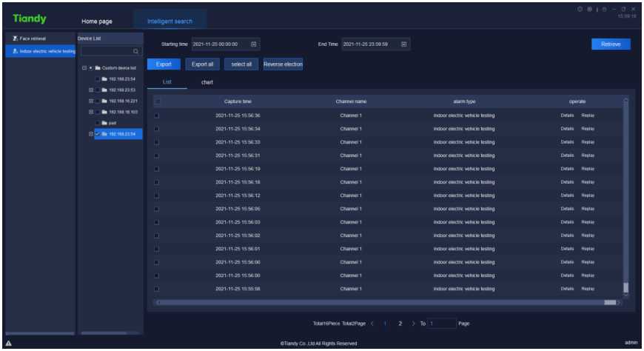Expand the 192.168.16.221 device node
644x351 pixels.
tap(90, 101)
